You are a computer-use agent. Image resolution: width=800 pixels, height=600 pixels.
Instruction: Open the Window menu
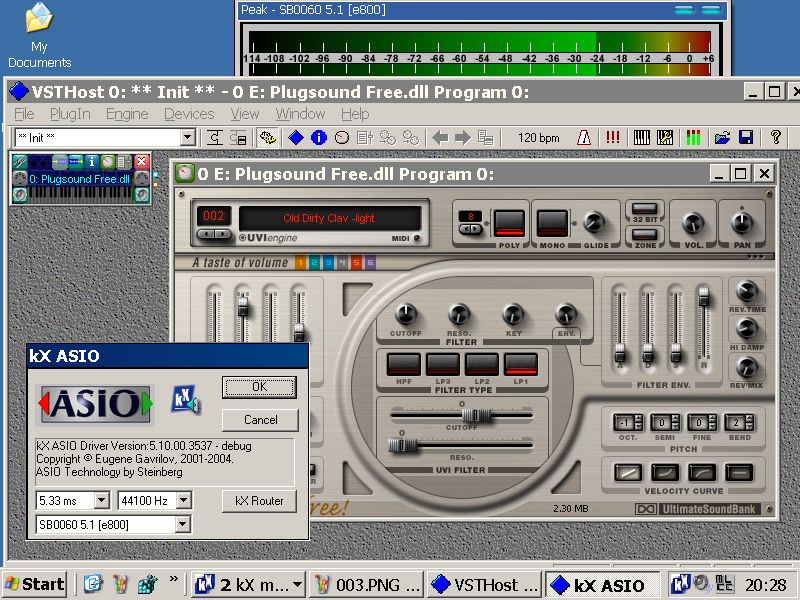click(x=300, y=114)
